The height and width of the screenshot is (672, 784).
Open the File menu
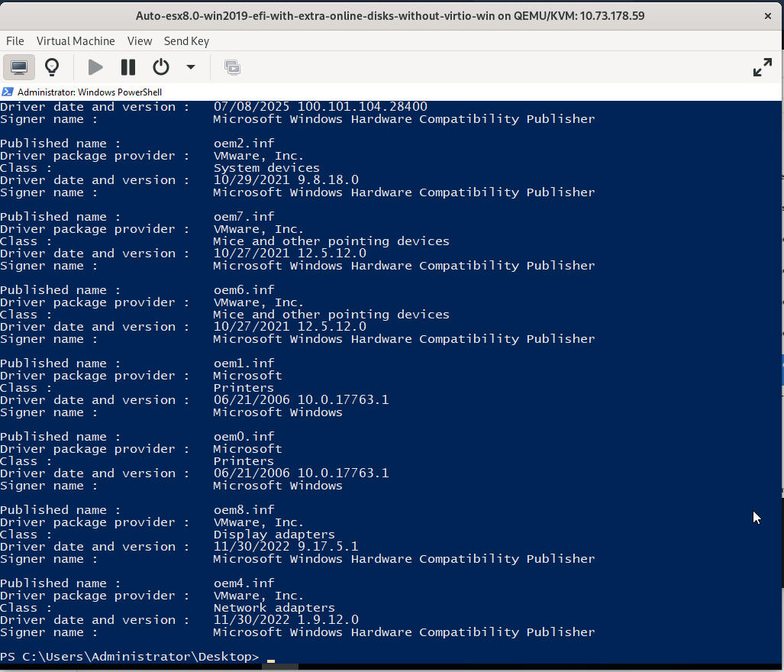coord(15,41)
